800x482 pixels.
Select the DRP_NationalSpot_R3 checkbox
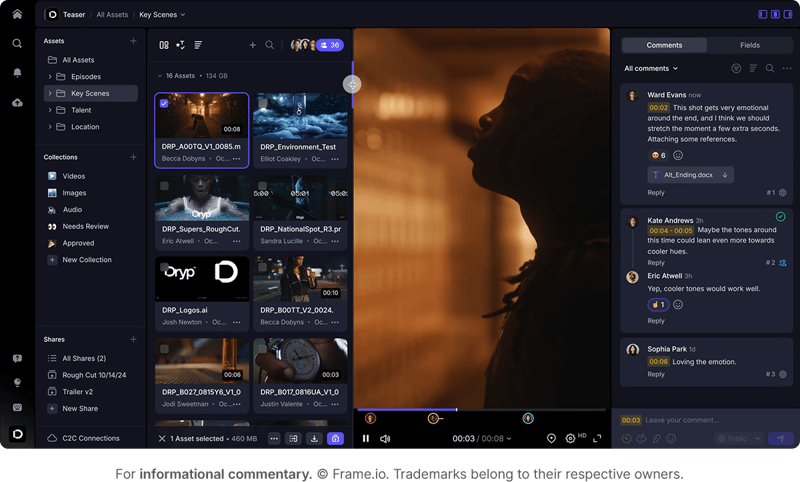(262, 186)
